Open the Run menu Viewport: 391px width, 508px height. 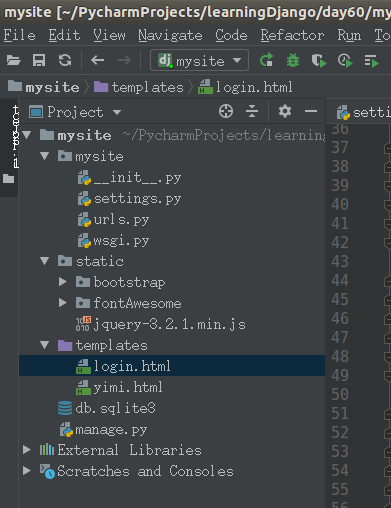tap(349, 35)
